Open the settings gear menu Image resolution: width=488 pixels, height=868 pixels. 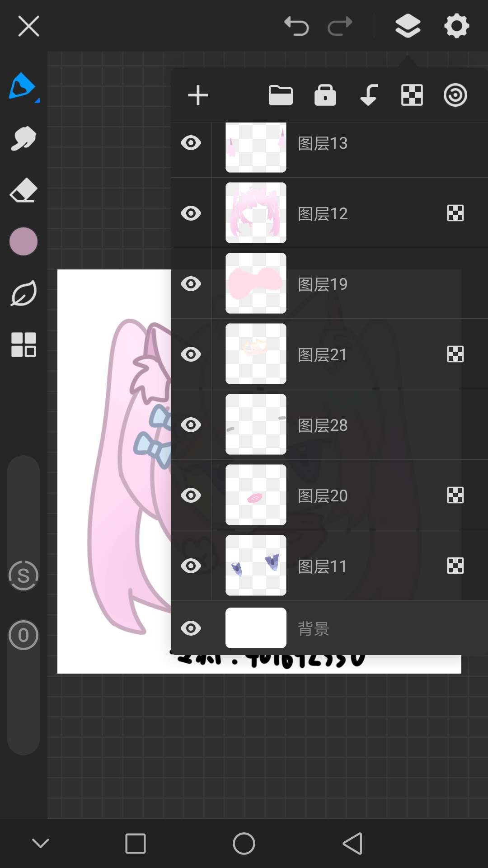coord(456,26)
